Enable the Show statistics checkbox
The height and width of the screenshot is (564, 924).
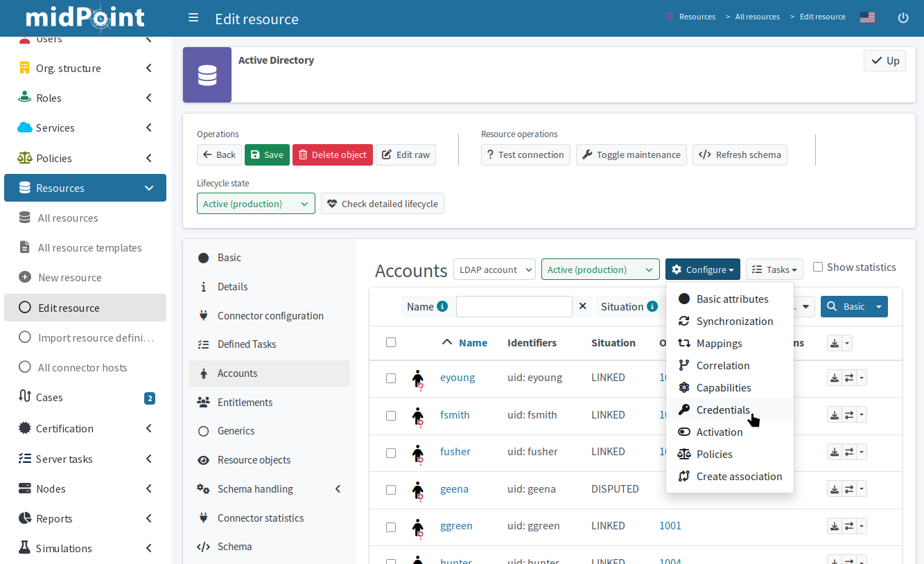tap(818, 266)
